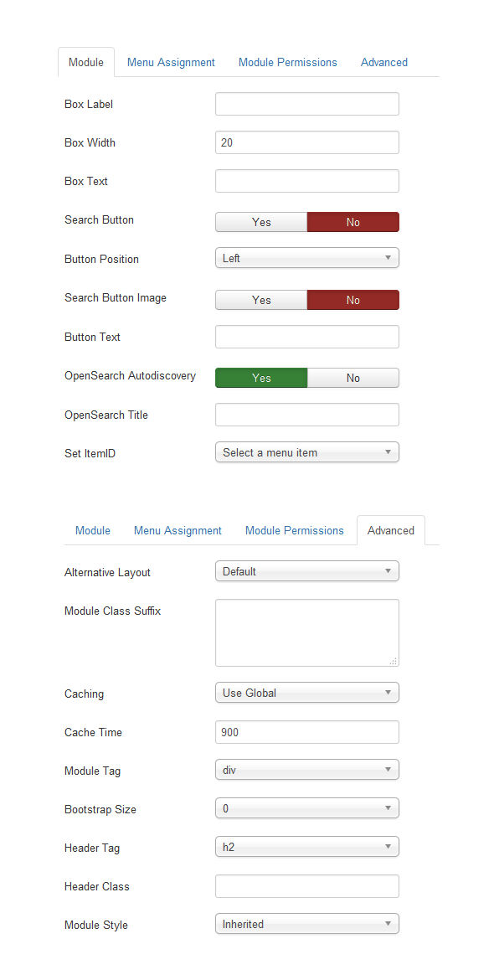494x980 pixels.
Task: Open the Module Tag dropdown
Action: click(307, 770)
